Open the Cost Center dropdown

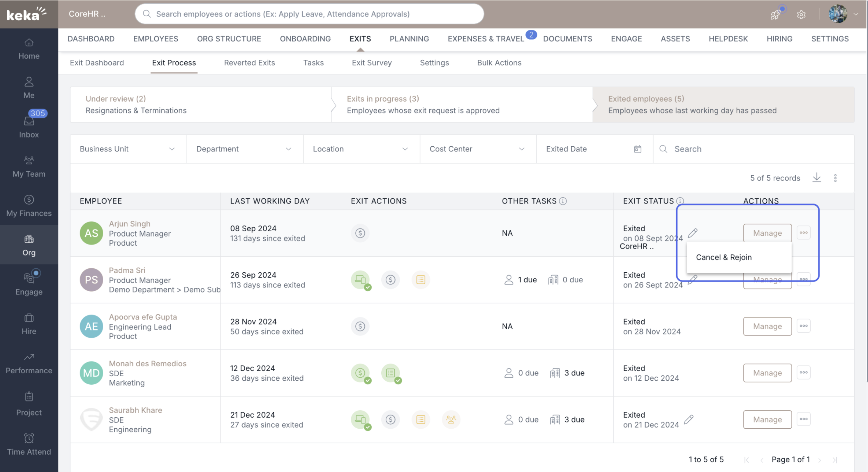477,149
